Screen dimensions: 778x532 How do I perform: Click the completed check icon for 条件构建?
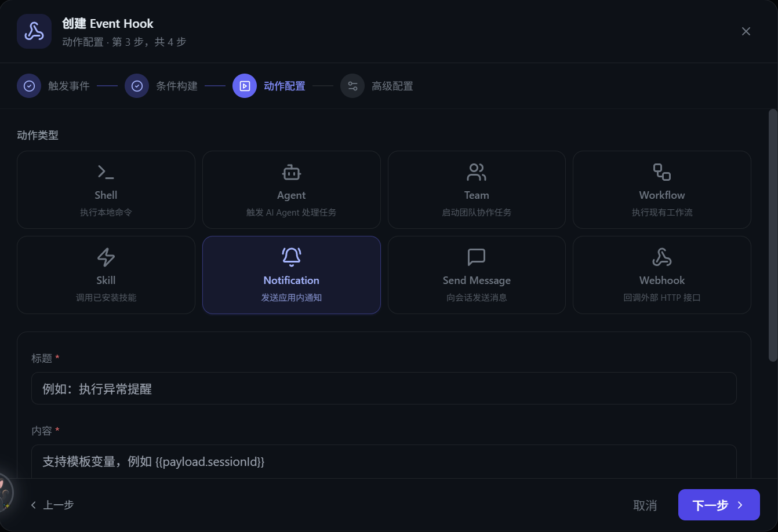coord(137,86)
